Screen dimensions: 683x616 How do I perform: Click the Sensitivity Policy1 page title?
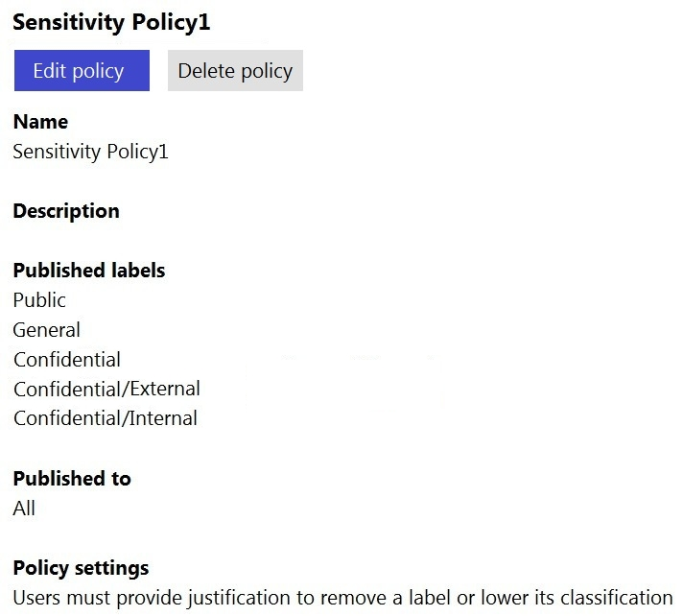point(111,23)
